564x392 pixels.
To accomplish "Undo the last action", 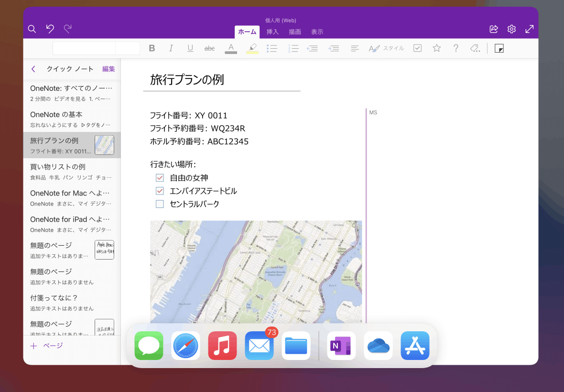I will click(x=50, y=29).
